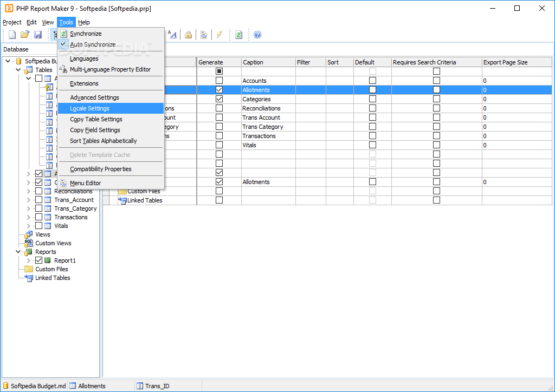Viewport: 555px width, 392px height.
Task: Expand the Trans_Account table node
Action: [x=28, y=200]
